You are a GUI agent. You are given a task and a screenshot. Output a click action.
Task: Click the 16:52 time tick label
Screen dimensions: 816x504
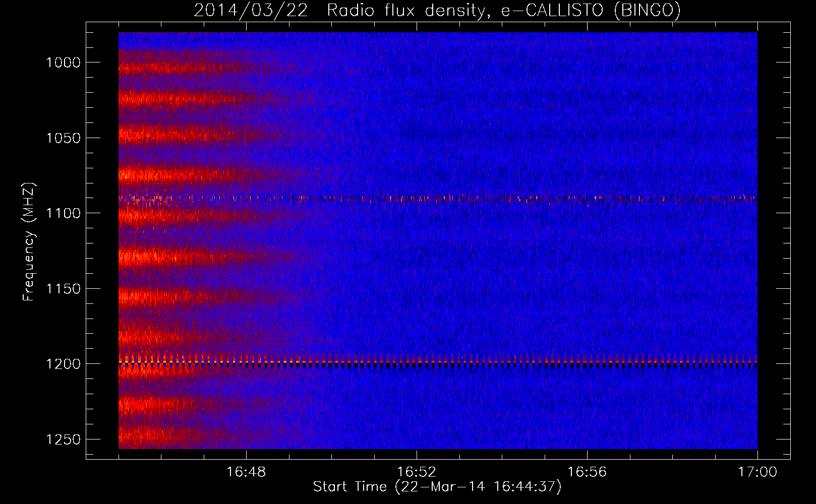[417, 472]
